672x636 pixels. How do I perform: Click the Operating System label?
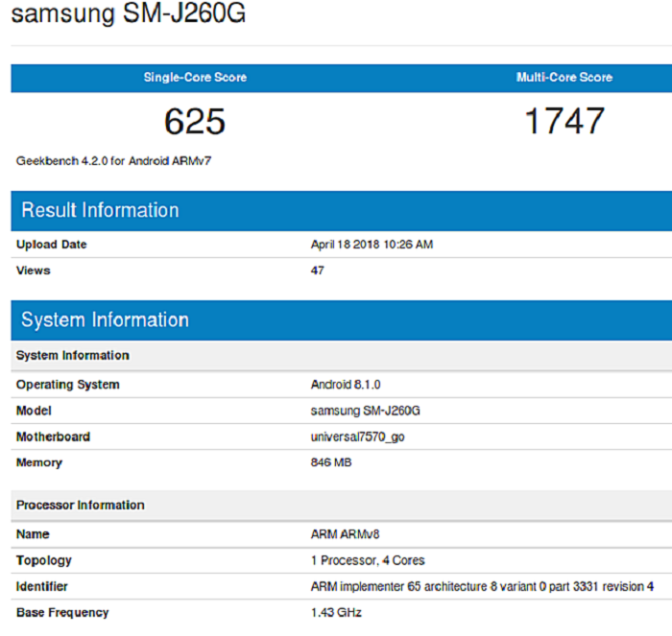point(68,385)
